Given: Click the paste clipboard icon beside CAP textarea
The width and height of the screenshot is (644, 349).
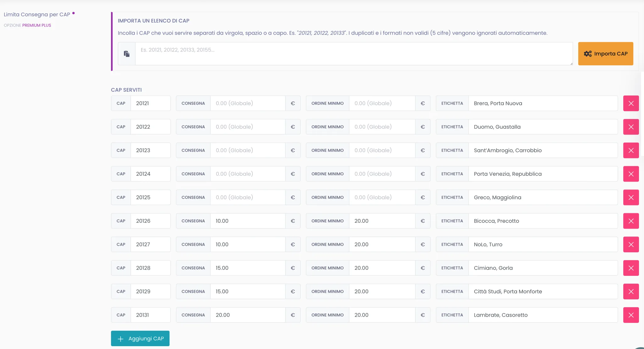Looking at the screenshot, I should [127, 54].
